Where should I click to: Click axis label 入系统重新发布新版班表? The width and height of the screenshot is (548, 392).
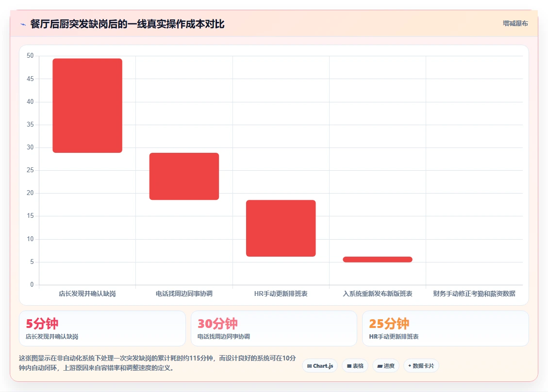pyautogui.click(x=378, y=294)
